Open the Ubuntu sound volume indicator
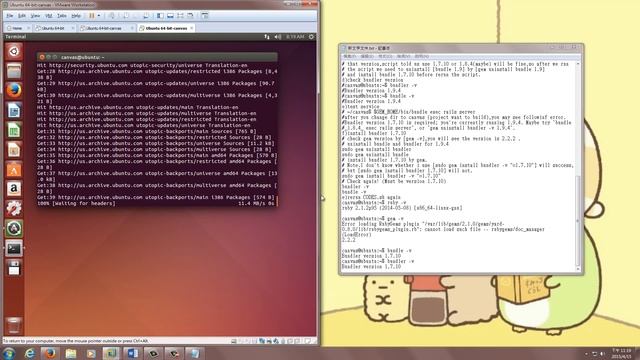 pyautogui.click(x=278, y=37)
